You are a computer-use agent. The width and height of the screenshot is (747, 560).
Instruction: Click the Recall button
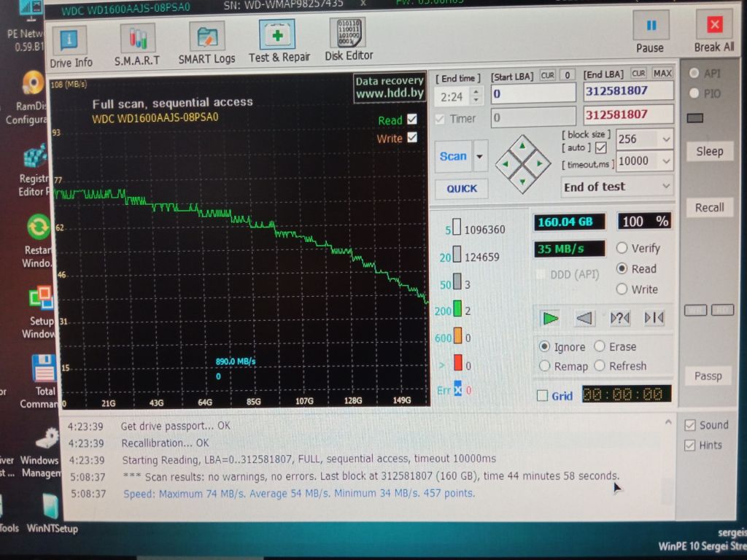(709, 208)
